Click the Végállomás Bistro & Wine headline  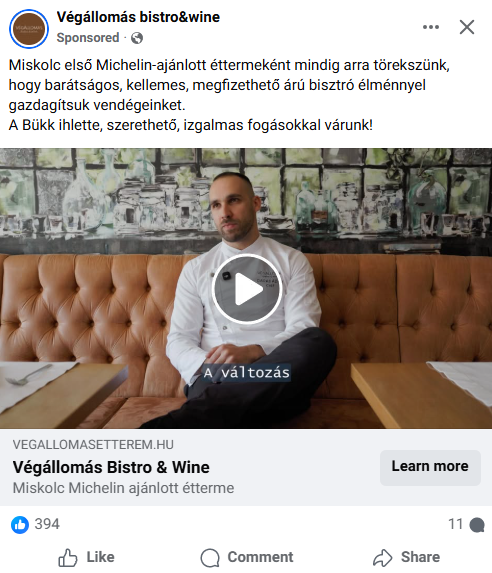tap(111, 467)
